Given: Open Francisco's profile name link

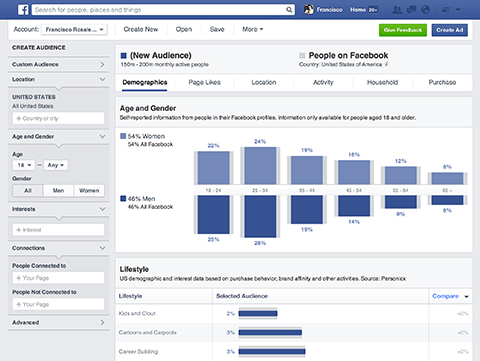Looking at the screenshot, I should 329,10.
